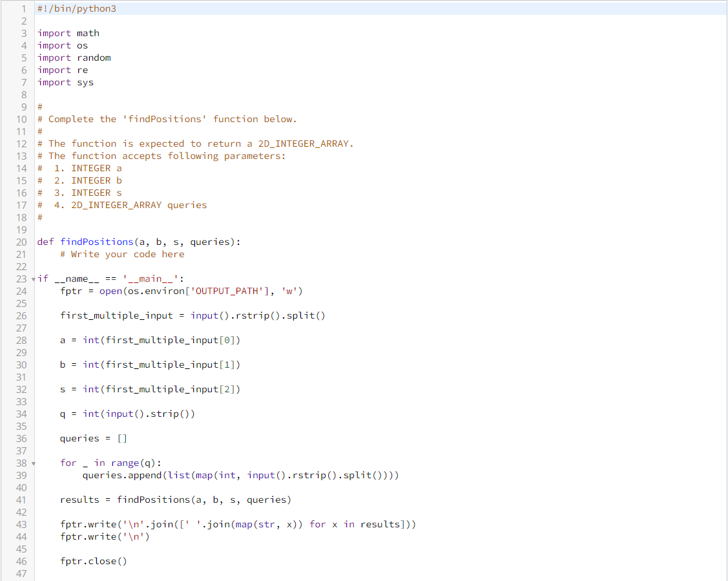Click the 'b = int(first_multiple_input[1])' line
The height and width of the screenshot is (581, 728).
(x=150, y=365)
